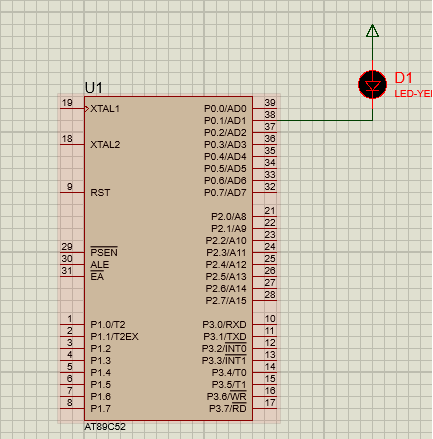Click the P3.1/TXD pin label
433x439 pixels.
[224, 337]
